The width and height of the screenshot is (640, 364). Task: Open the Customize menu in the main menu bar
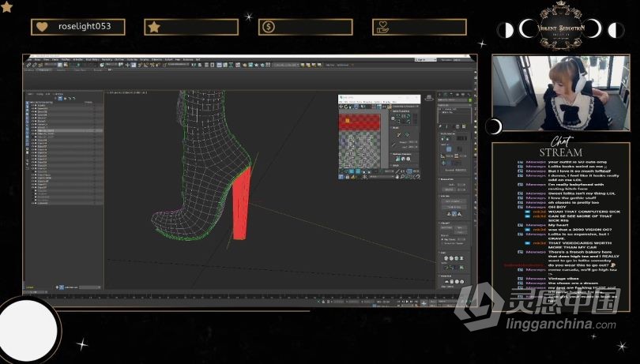[132, 59]
